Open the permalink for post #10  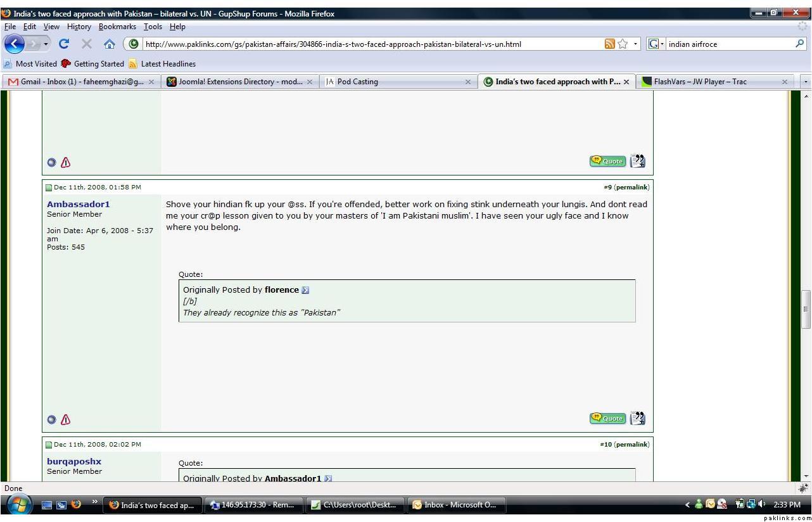coord(631,444)
